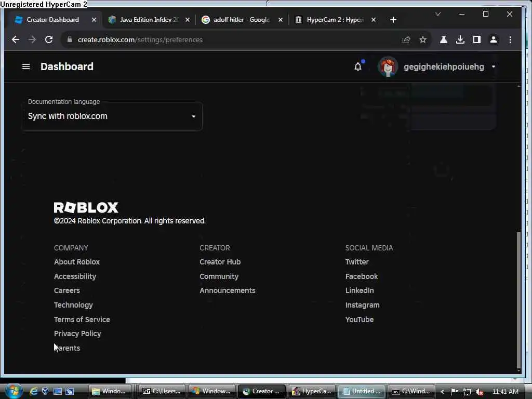Close the Java Edition Infdev tab

[187, 20]
